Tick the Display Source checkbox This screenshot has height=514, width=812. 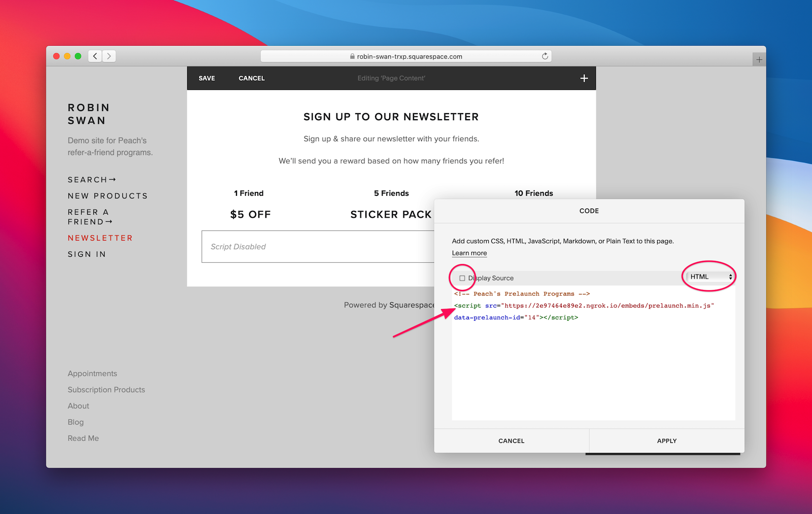coord(462,278)
